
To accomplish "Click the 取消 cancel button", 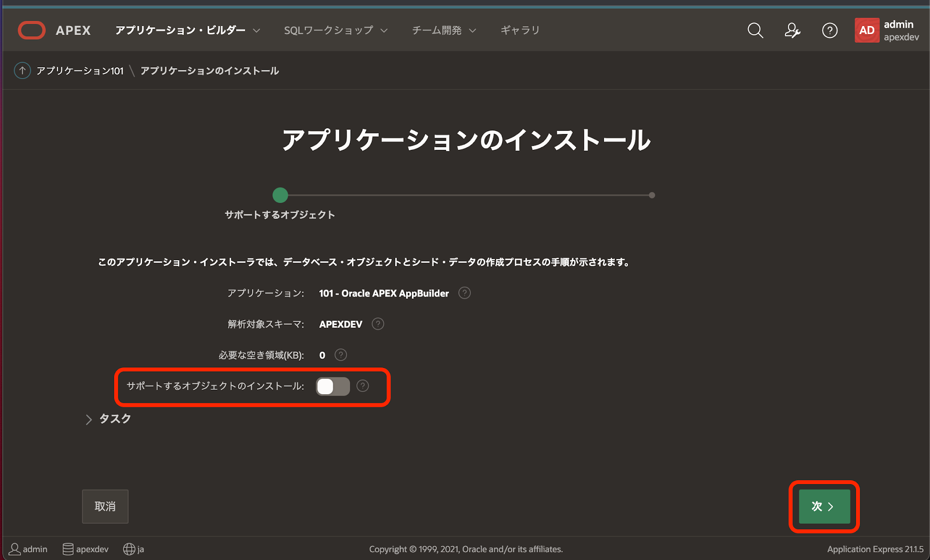I will pyautogui.click(x=105, y=506).
